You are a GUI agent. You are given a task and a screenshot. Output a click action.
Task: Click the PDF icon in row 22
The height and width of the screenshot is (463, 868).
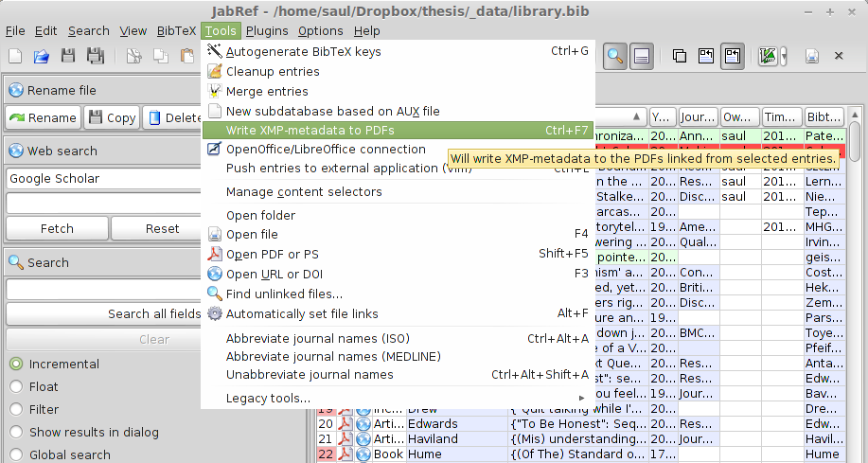click(345, 454)
